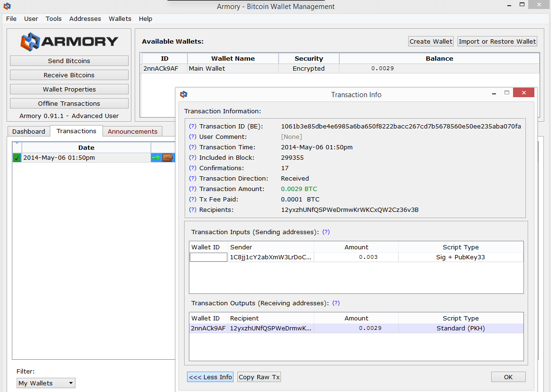Sort wallets by the ID column header
The width and height of the screenshot is (551, 392).
(x=165, y=59)
